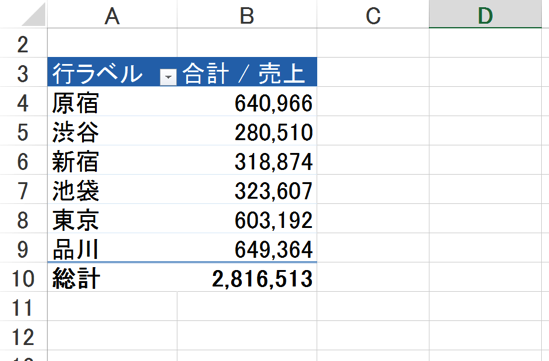Select the 東京 cell
The image size is (549, 361).
(112, 218)
